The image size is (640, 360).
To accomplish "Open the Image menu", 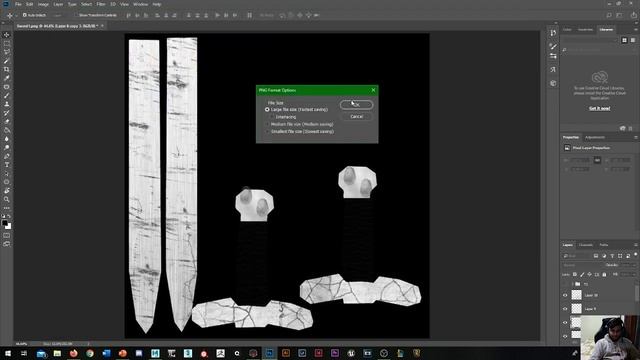I will 43,4.
